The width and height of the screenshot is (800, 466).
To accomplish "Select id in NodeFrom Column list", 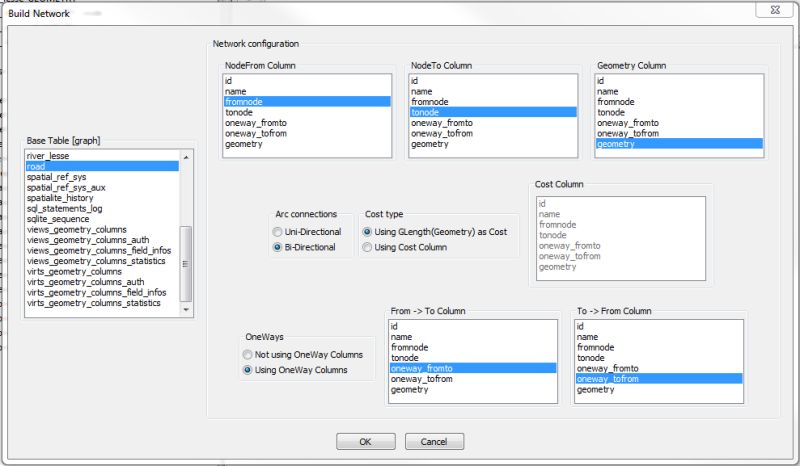I will [x=307, y=81].
